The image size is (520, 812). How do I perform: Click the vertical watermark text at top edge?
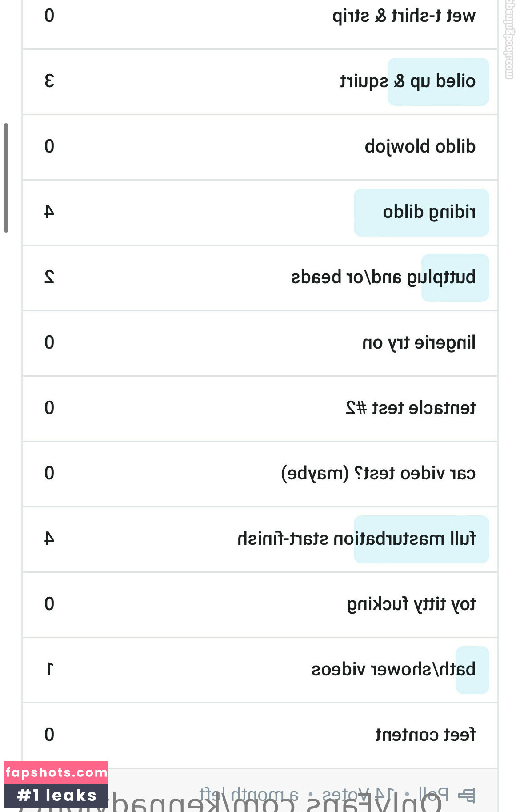pyautogui.click(x=509, y=40)
